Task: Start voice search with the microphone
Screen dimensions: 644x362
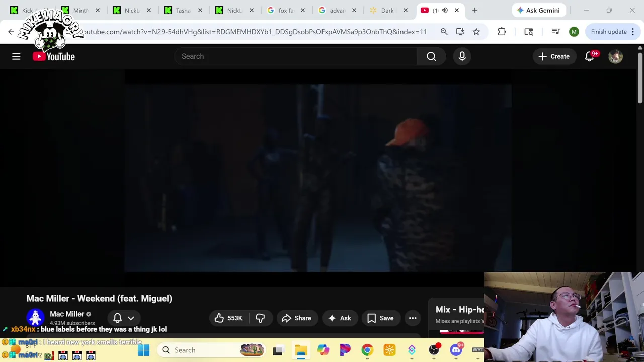Action: point(462,56)
